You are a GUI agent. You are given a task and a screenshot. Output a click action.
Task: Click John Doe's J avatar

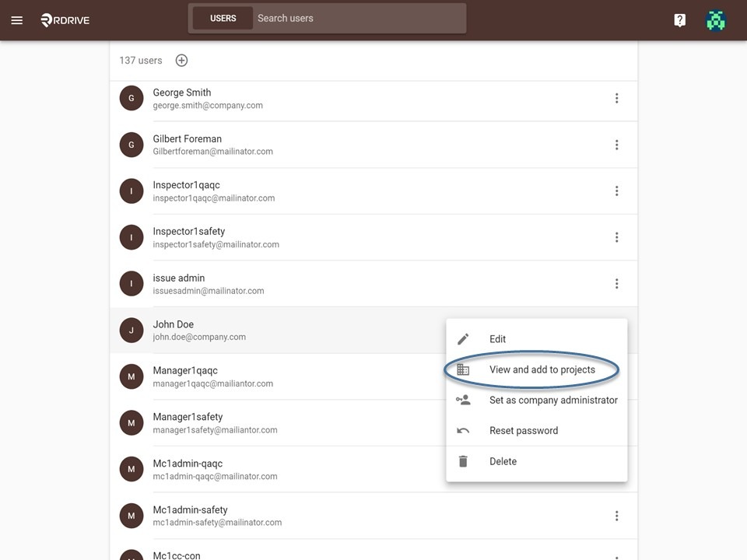(132, 330)
